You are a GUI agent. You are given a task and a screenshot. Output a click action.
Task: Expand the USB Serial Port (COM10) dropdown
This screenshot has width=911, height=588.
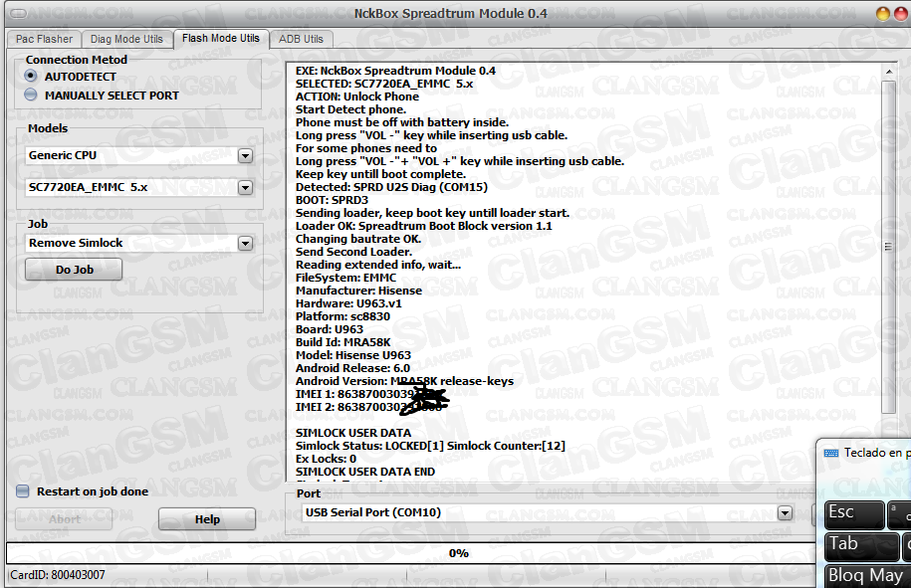click(x=785, y=512)
